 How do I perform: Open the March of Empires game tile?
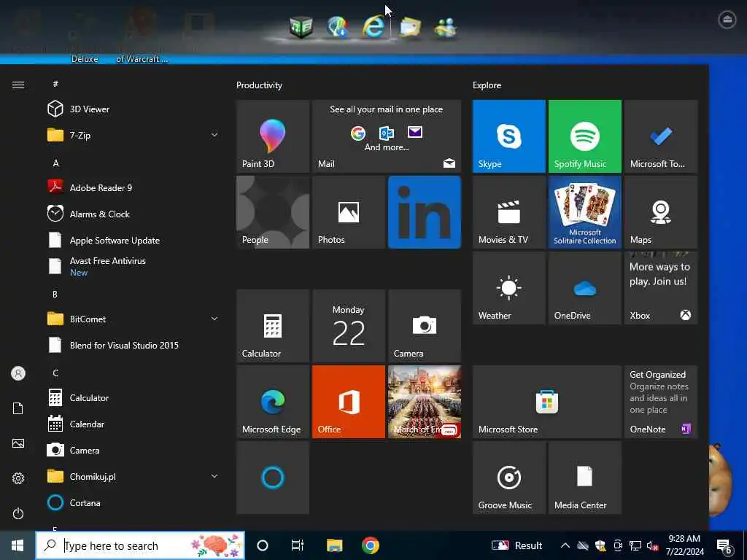[425, 402]
